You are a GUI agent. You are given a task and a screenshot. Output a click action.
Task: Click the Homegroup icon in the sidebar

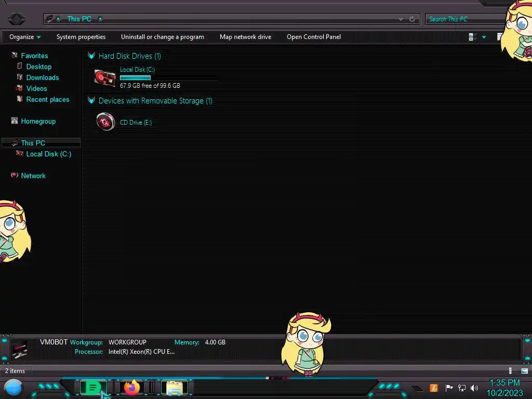click(x=14, y=121)
